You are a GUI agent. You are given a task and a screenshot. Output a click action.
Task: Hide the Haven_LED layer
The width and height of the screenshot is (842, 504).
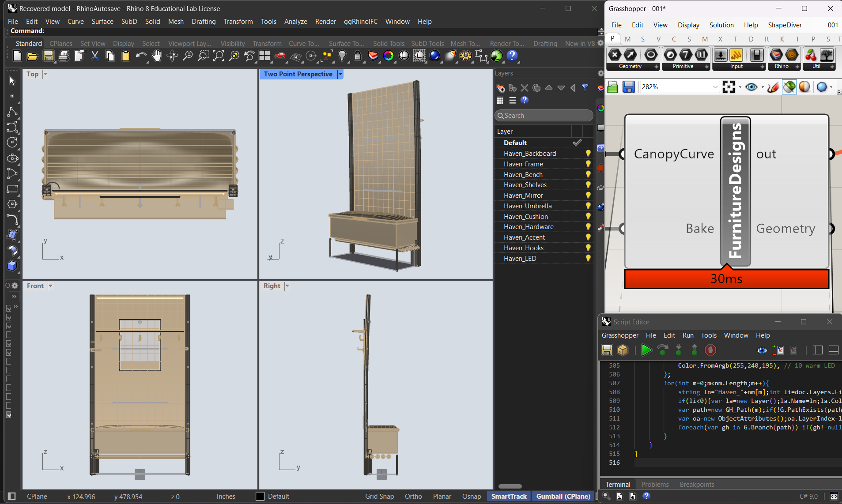[x=588, y=258]
